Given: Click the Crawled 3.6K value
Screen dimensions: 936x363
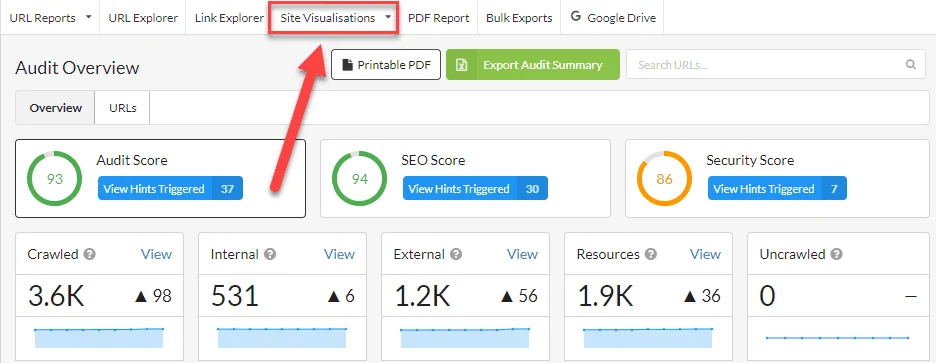Looking at the screenshot, I should tap(56, 296).
